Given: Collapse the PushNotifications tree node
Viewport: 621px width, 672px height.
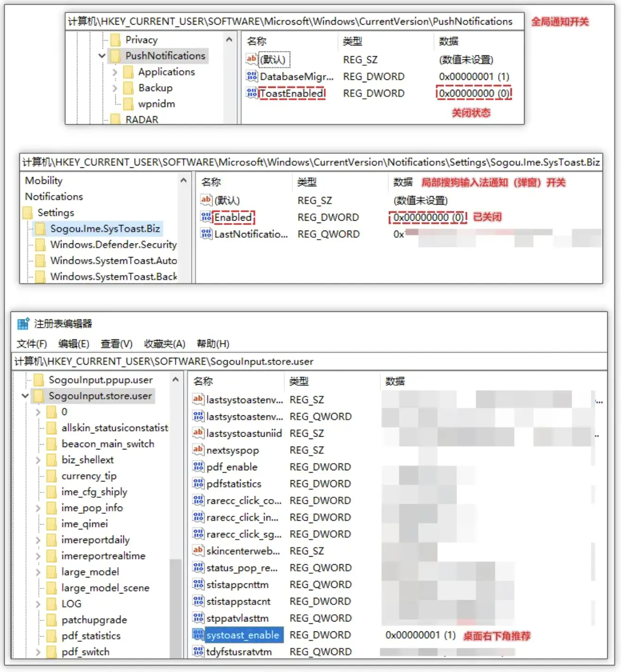Looking at the screenshot, I should click(x=102, y=56).
